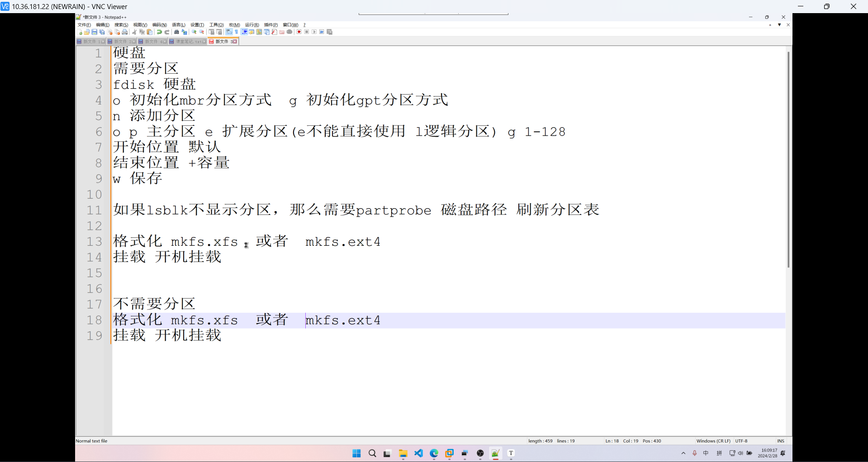Open the 语言(L) menu
Viewport: 868px width, 462px height.
[x=179, y=25]
